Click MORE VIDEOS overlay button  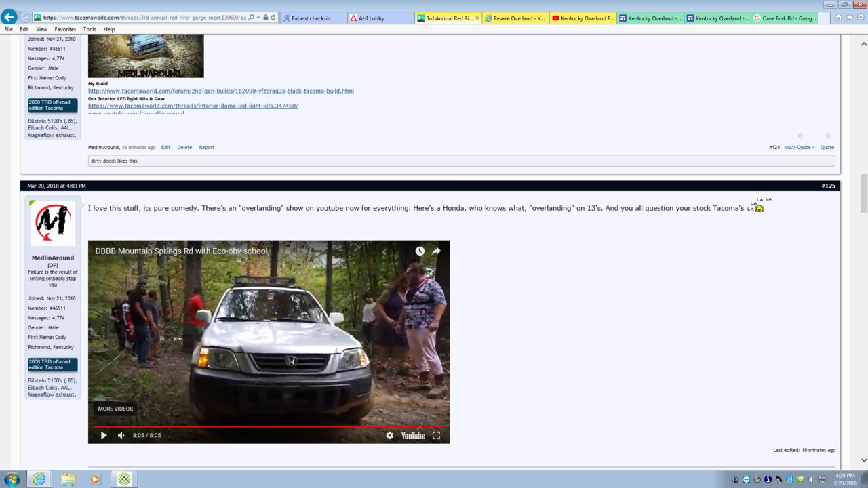point(115,409)
